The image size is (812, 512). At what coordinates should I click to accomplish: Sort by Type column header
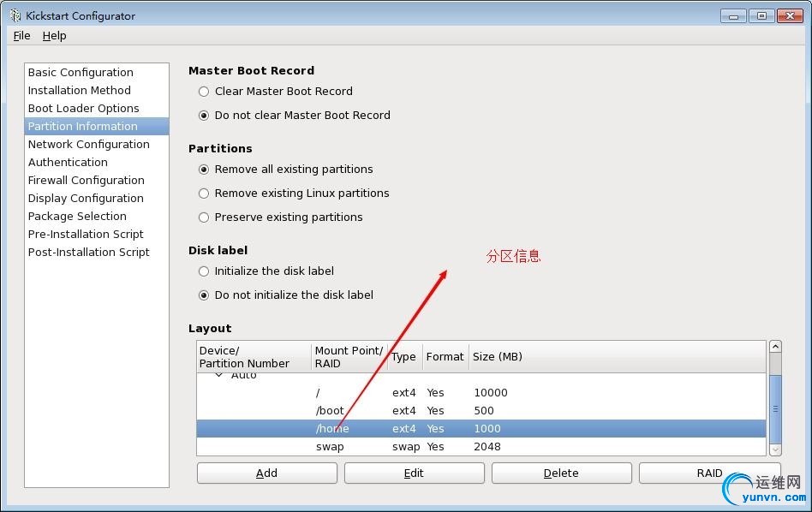tap(405, 357)
